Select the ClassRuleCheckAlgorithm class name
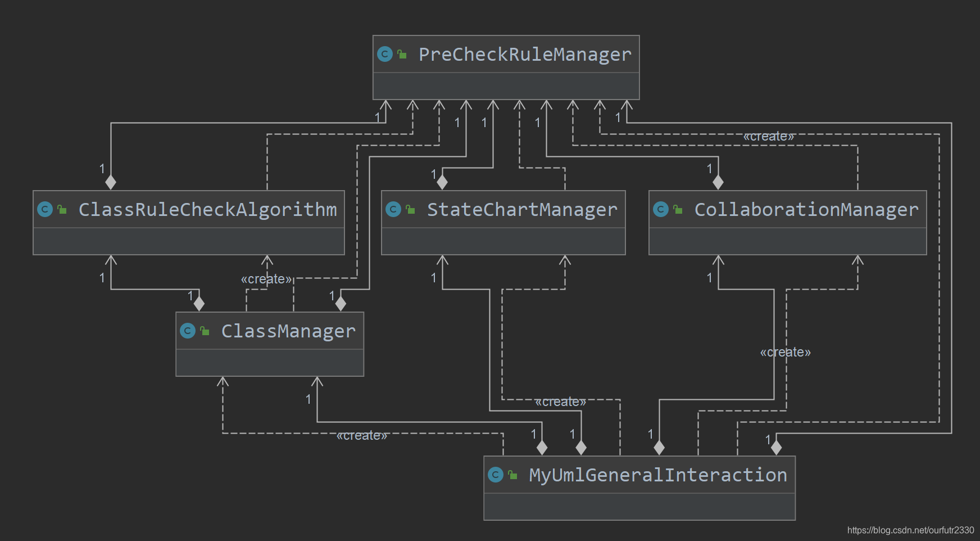Image resolution: width=980 pixels, height=541 pixels. tap(207, 210)
